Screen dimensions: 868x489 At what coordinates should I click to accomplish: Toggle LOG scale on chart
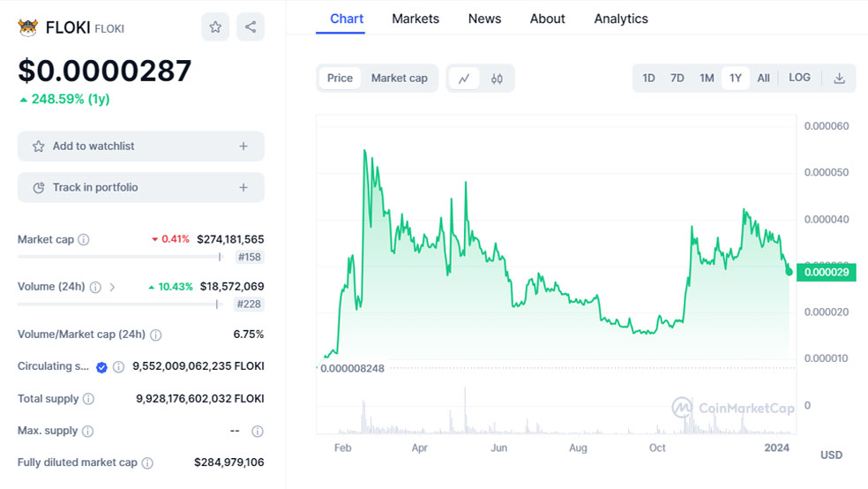(x=799, y=78)
